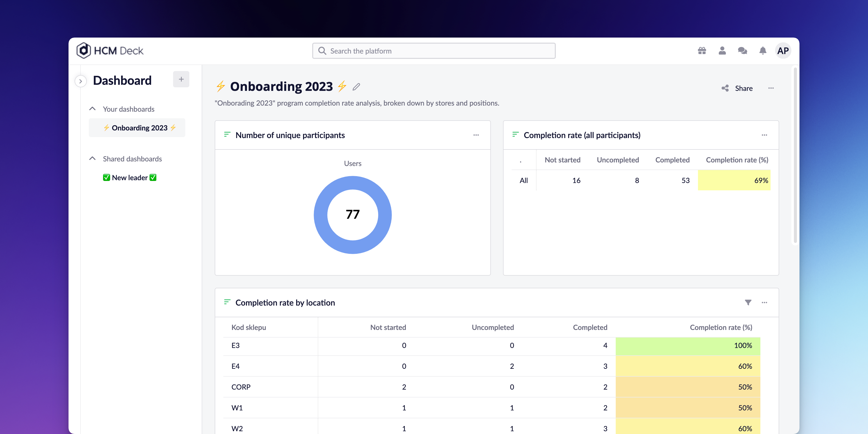Viewport: 868px width, 434px height.
Task: Click Completion rate (%) header in location table
Action: [x=721, y=327]
